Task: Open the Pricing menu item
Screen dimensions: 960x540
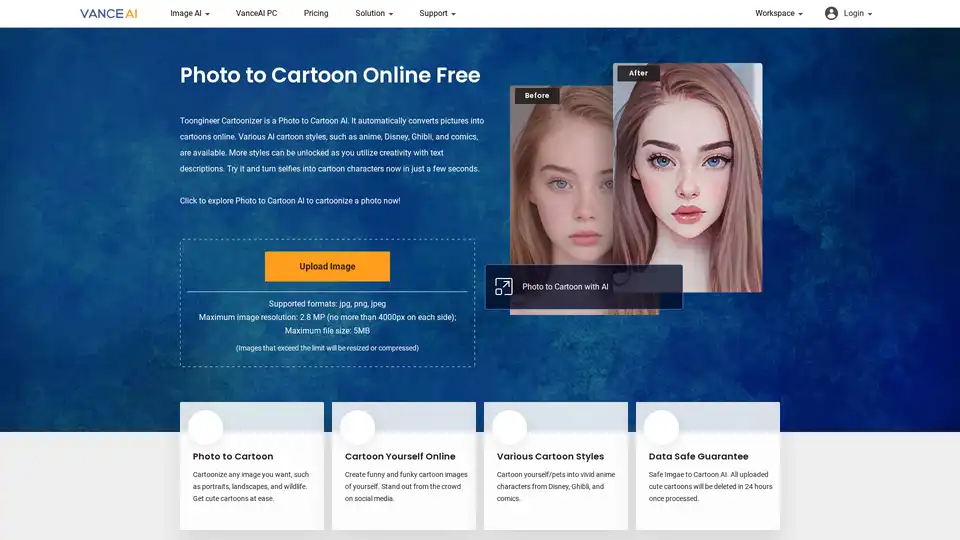Action: (316, 14)
